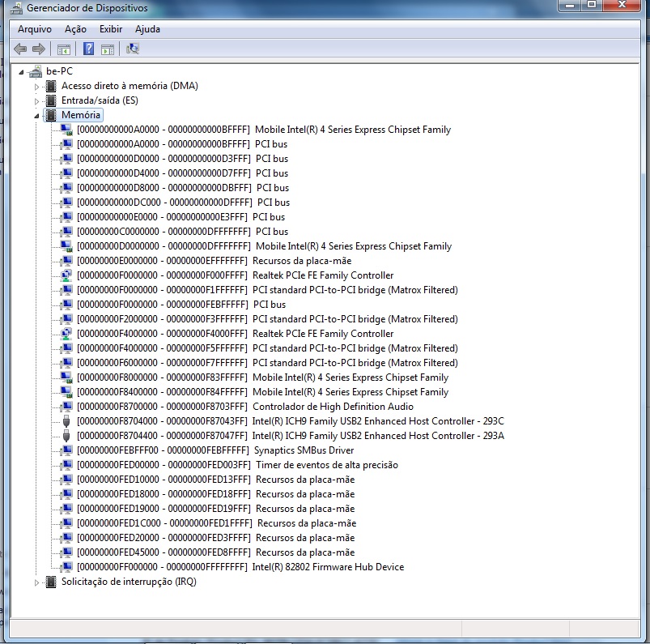Select PCI-to-PCI bridge entry at F2000000
This screenshot has height=644, width=650.
point(267,319)
